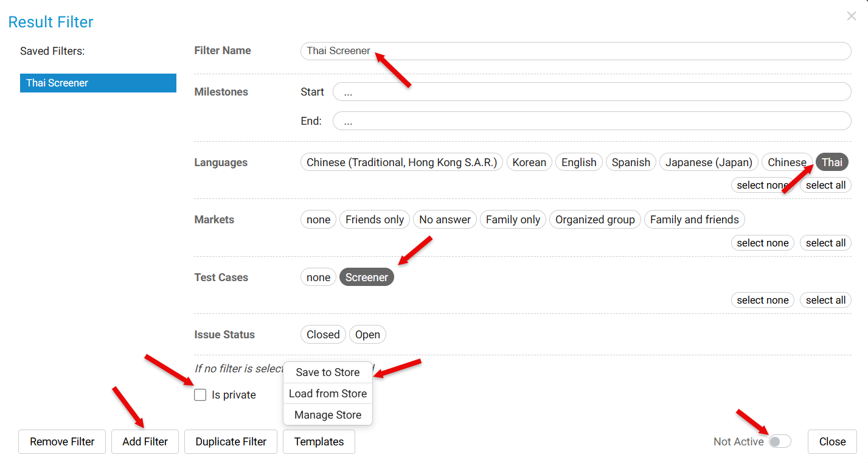The image size is (868, 463).
Task: Choose Load from Store menu entry
Action: 327,394
